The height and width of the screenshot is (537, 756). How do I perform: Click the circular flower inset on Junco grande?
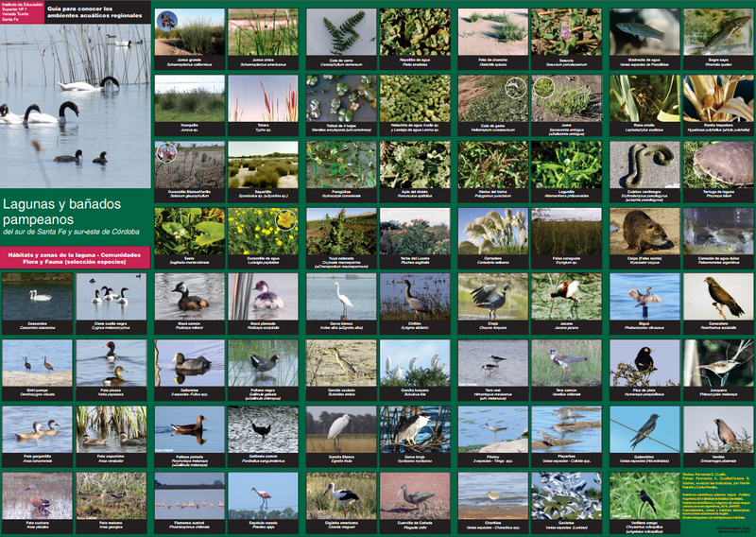click(x=166, y=20)
